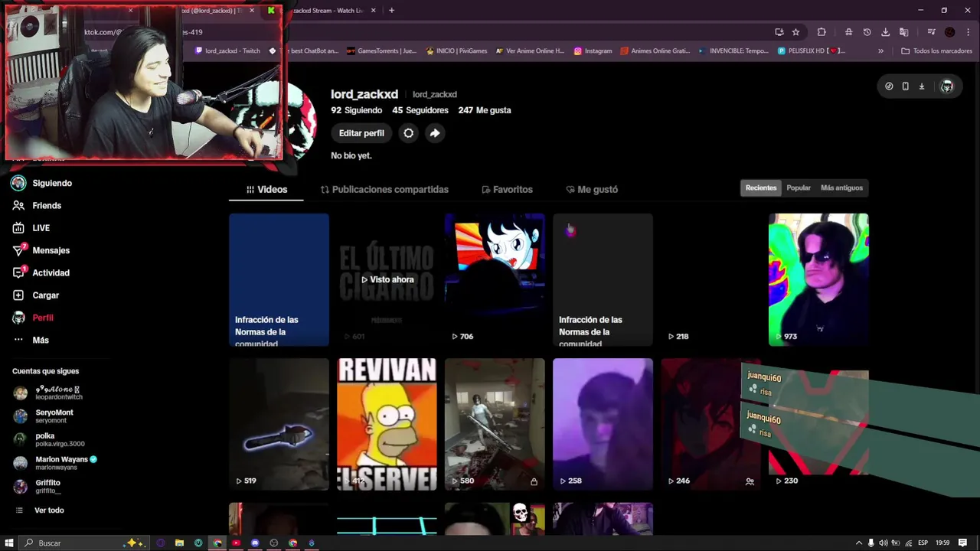Open File Explorer from the taskbar
The width and height of the screenshot is (980, 551).
point(179,543)
